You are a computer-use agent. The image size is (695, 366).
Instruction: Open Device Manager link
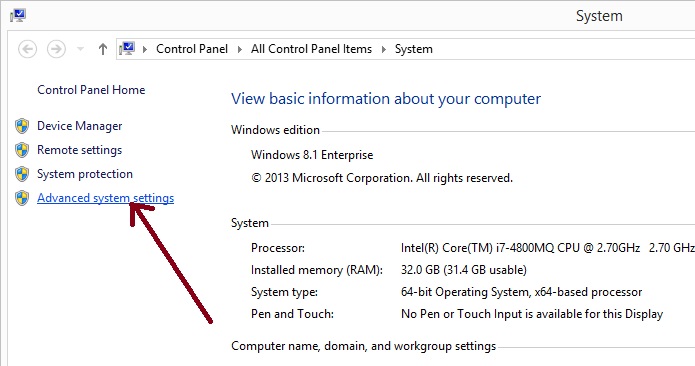(80, 126)
